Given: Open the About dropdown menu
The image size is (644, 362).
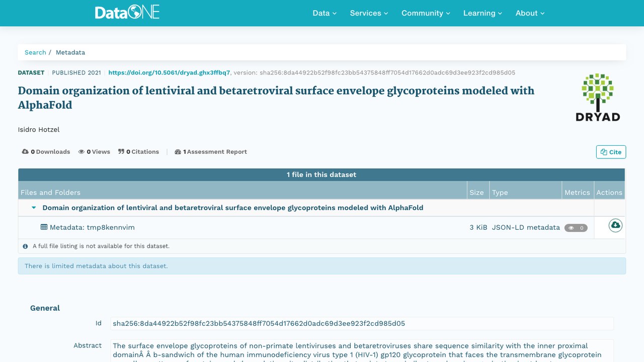Looking at the screenshot, I should pyautogui.click(x=530, y=13).
